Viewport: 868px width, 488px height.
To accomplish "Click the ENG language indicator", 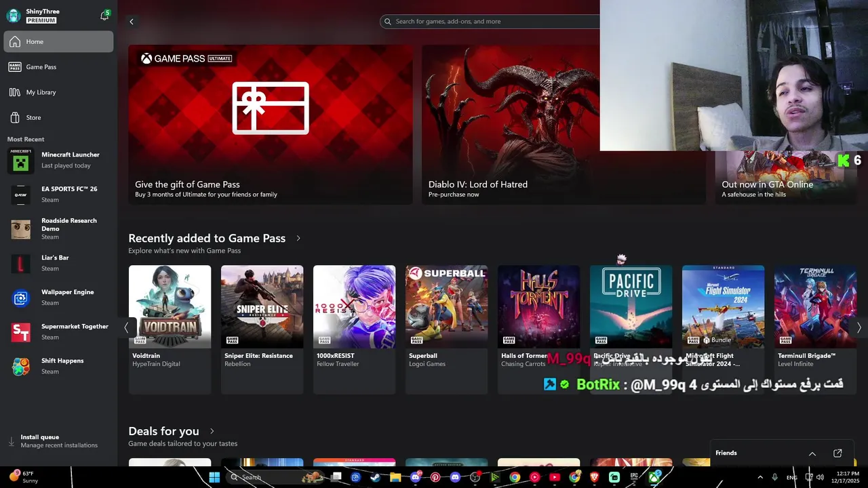I will (791, 478).
